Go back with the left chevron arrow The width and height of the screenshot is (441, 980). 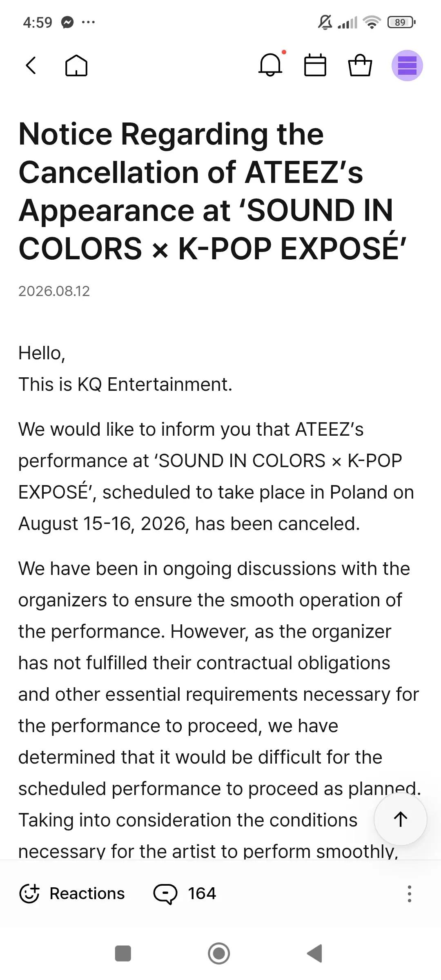31,65
